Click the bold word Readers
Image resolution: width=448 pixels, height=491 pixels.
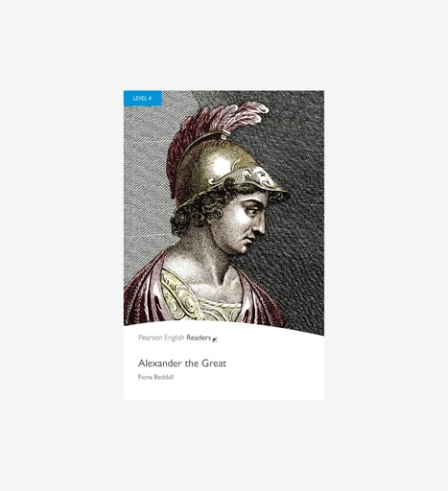[x=199, y=338]
